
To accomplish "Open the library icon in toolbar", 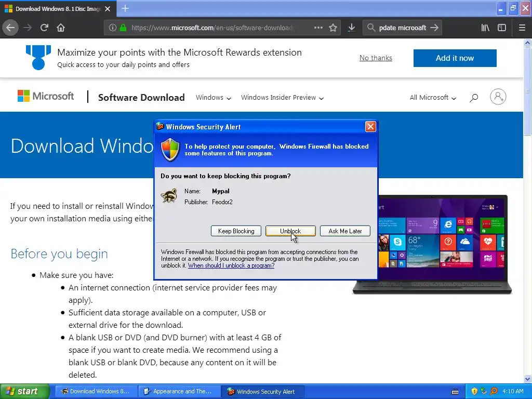I will tap(485, 28).
